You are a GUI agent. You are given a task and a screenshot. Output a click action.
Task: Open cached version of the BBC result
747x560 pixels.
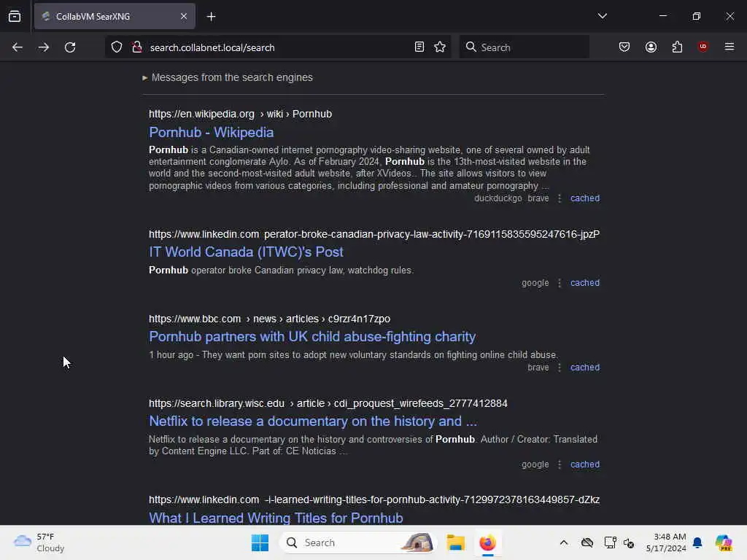point(585,367)
